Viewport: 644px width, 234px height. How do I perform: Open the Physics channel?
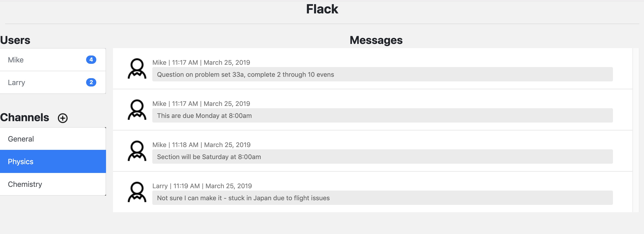pyautogui.click(x=21, y=162)
